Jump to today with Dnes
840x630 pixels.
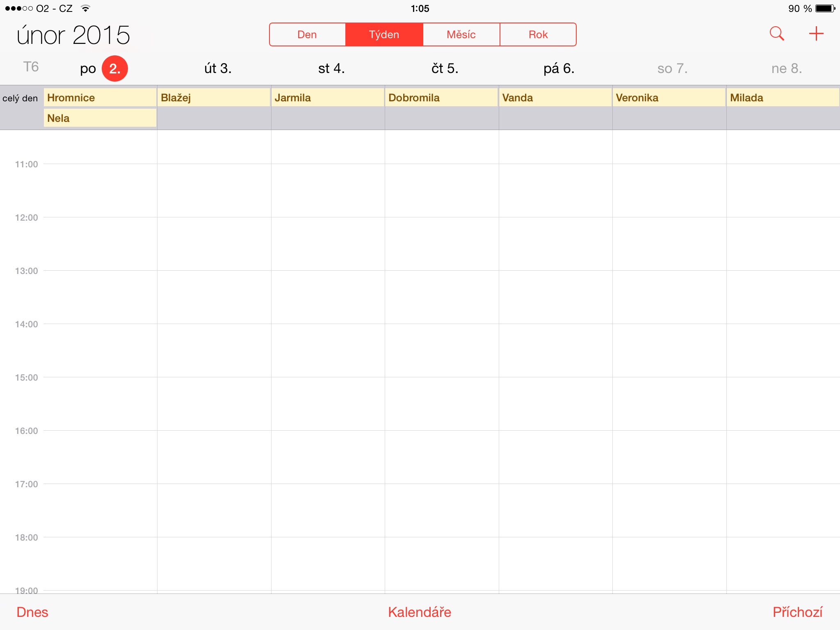32,612
